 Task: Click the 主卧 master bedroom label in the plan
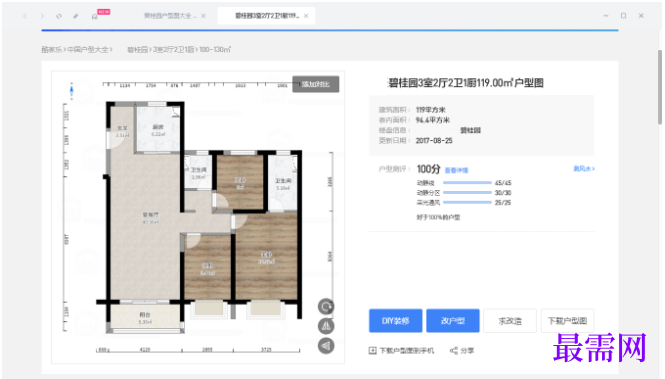[x=266, y=255]
